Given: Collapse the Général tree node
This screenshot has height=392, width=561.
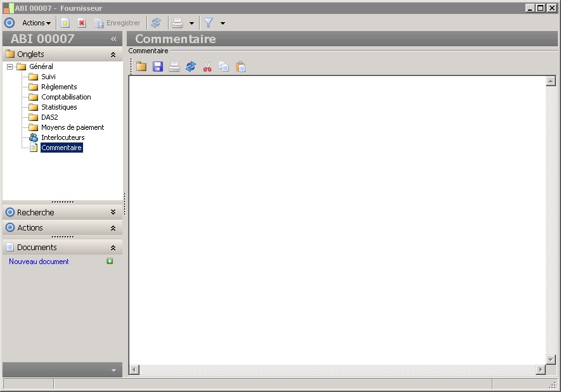Looking at the screenshot, I should click(10, 66).
